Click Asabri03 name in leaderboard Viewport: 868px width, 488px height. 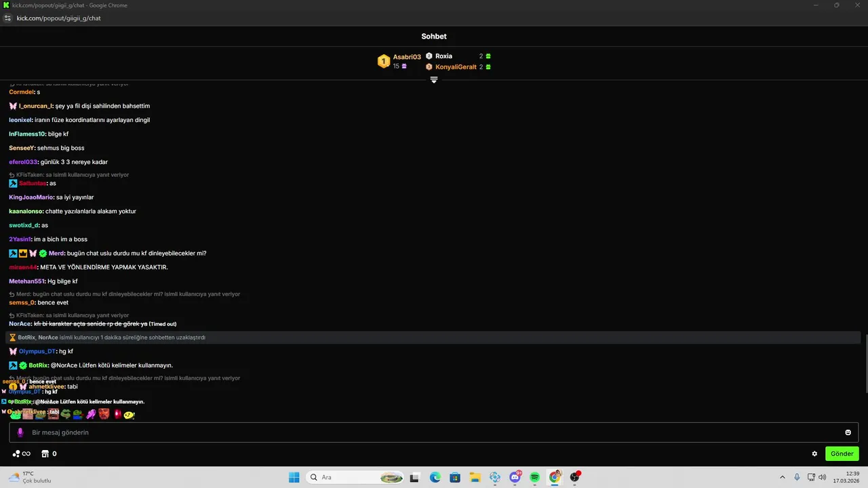[x=407, y=57]
